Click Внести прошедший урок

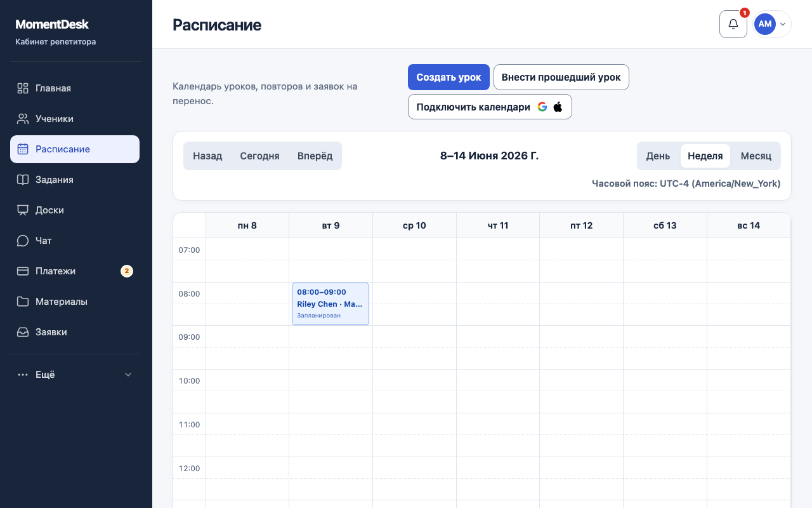coord(561,77)
